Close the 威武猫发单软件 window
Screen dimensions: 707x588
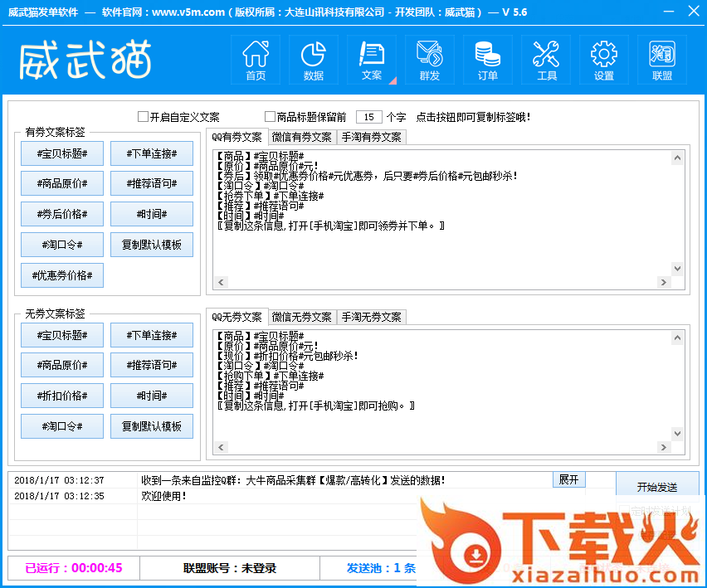pyautogui.click(x=694, y=12)
